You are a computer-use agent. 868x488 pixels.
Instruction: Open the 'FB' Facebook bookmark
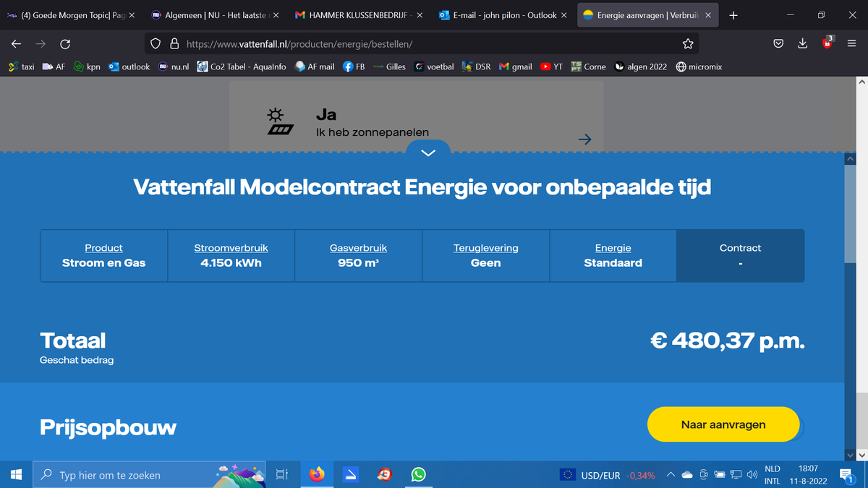[x=354, y=67]
